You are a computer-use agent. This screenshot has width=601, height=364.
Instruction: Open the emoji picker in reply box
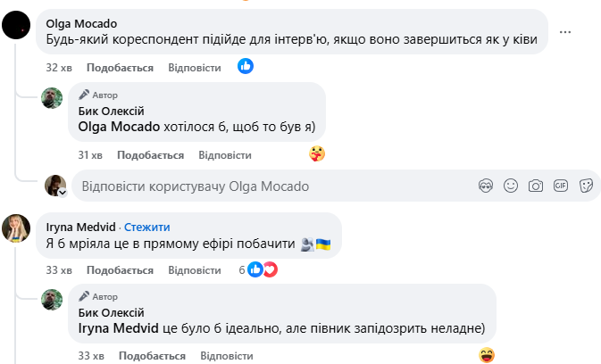click(511, 186)
